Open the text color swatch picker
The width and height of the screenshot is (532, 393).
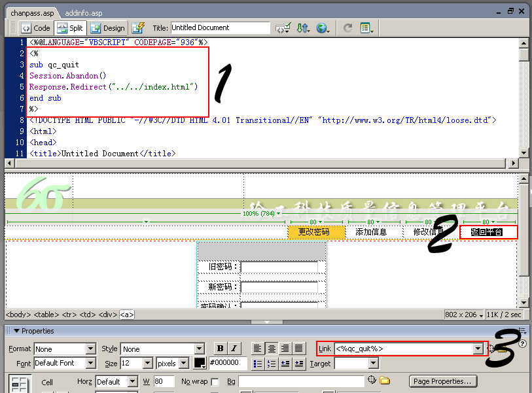[200, 363]
